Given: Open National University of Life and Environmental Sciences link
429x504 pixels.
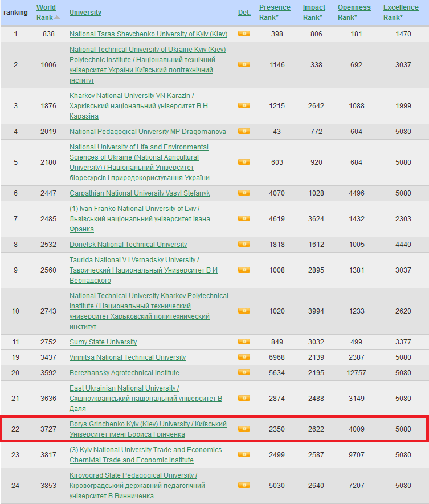Looking at the screenshot, I should click(x=140, y=162).
